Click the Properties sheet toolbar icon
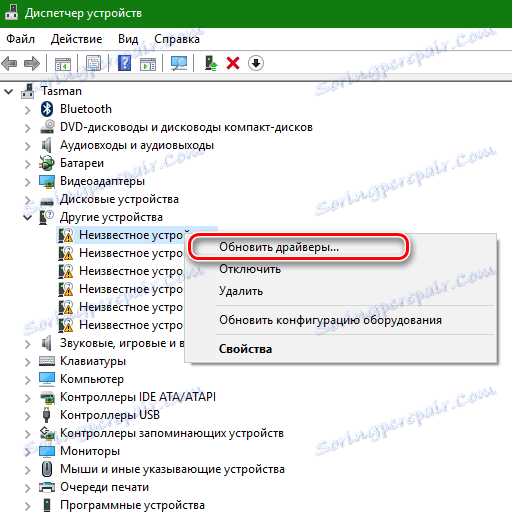This screenshot has width=512, height=512. click(x=94, y=63)
